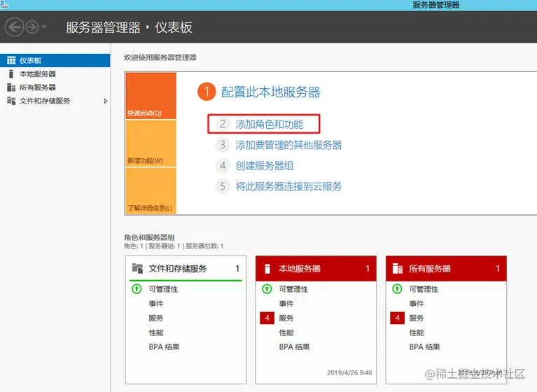Click the 本地服务器 sidebar icon
The image size is (537, 392).
tap(11, 74)
